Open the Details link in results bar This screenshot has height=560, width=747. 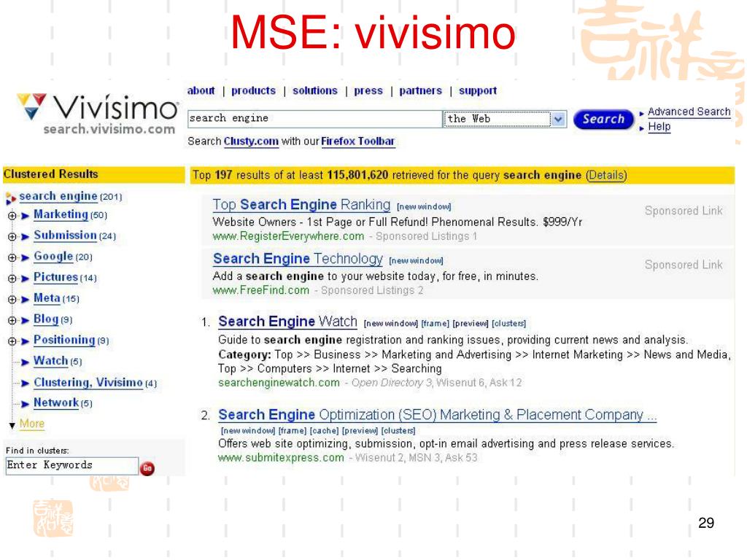(606, 175)
